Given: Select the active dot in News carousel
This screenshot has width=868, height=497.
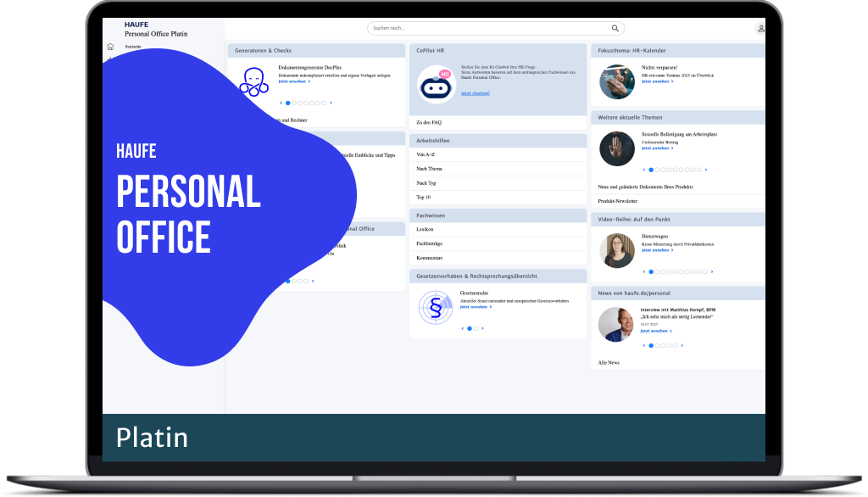Looking at the screenshot, I should pyautogui.click(x=651, y=346).
